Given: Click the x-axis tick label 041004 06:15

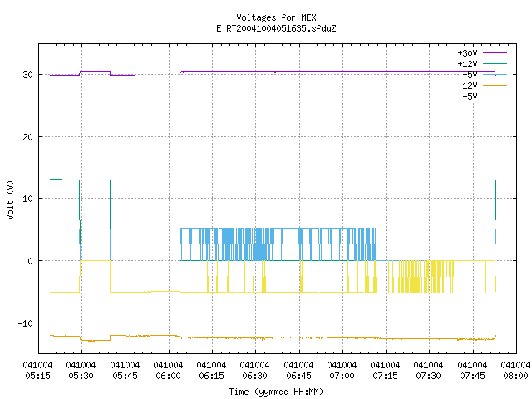Looking at the screenshot, I should tap(211, 371).
